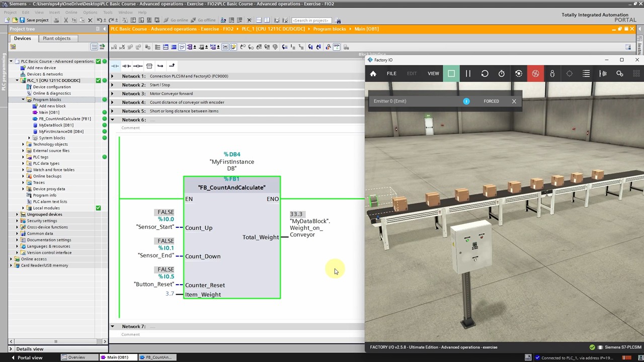Image resolution: width=644 pixels, height=362 pixels.
Task: Click Save project in TIA Portal
Action: [x=34, y=20]
